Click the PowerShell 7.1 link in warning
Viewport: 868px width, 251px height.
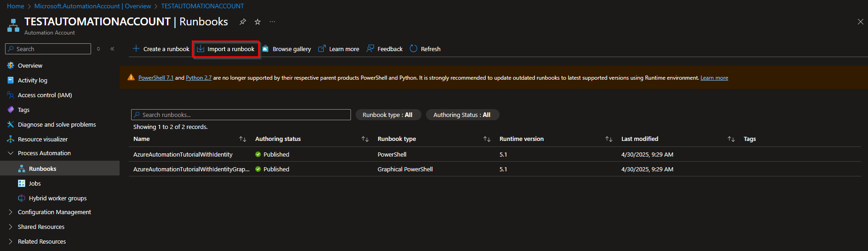[156, 78]
